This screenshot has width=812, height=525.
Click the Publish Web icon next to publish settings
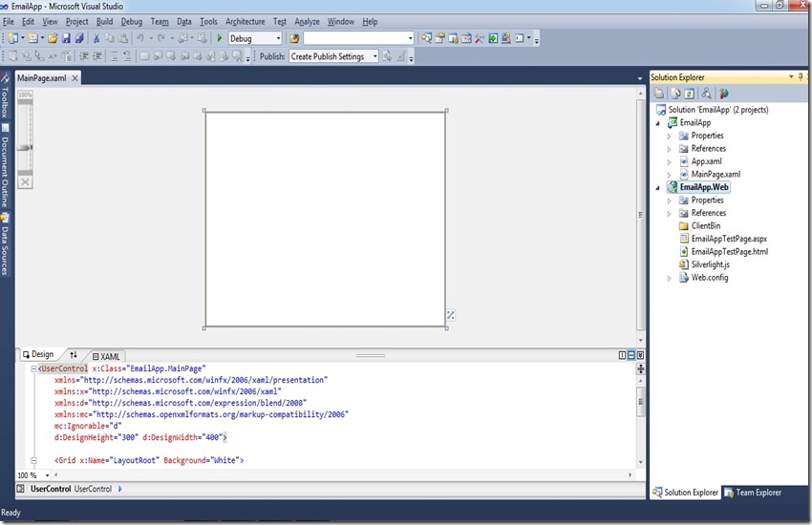387,56
